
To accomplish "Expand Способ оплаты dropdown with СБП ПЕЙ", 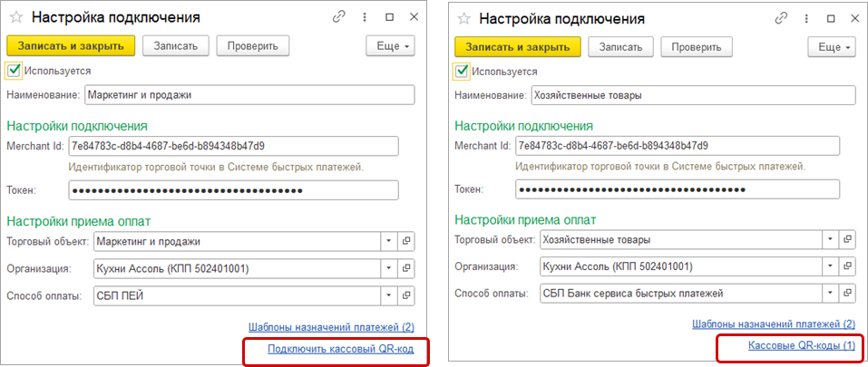I will (x=390, y=295).
